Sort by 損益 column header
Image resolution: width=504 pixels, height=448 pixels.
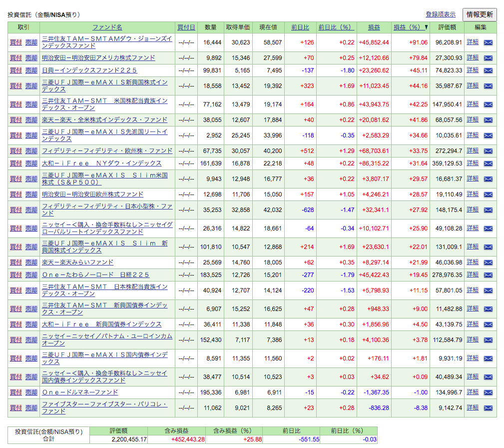(374, 27)
